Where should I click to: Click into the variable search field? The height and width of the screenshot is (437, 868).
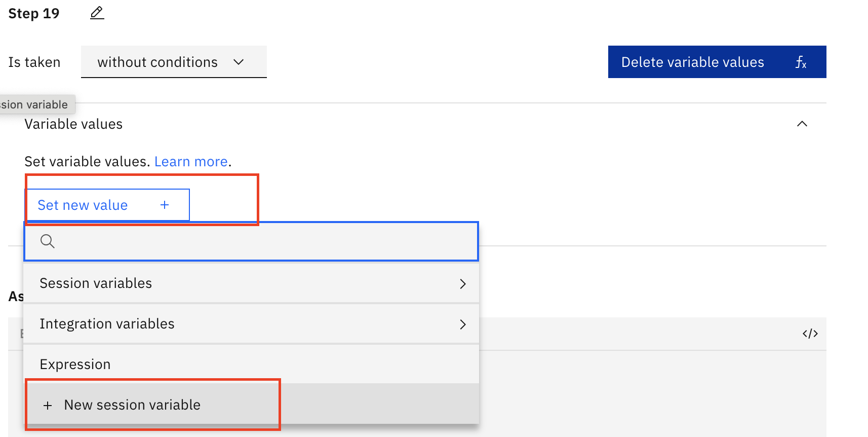[x=263, y=241]
